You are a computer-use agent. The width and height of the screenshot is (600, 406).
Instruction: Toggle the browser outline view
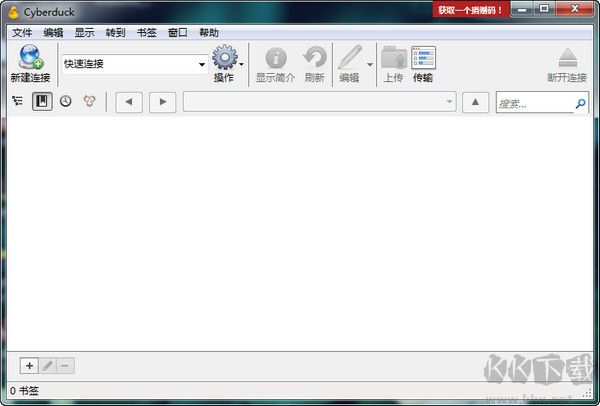(x=18, y=102)
